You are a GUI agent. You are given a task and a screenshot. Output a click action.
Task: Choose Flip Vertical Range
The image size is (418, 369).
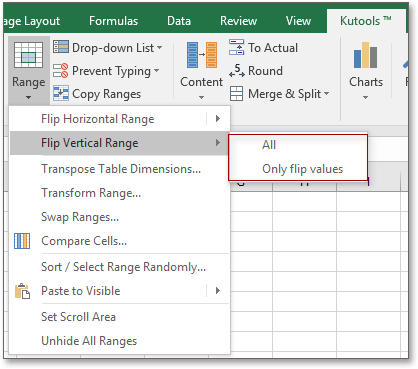(x=119, y=143)
